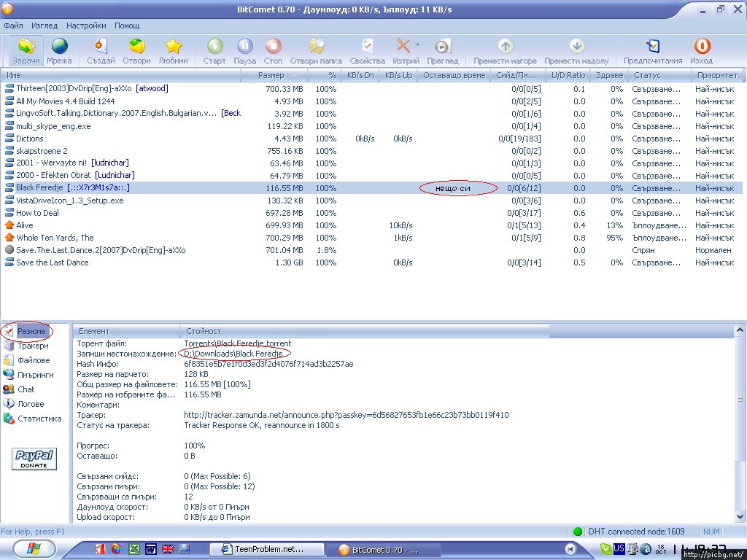Open the Windows Start button

33,549
